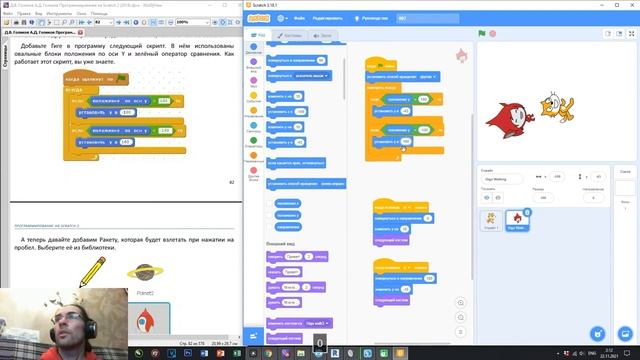Select the Переменные blocks category

click(x=253, y=158)
